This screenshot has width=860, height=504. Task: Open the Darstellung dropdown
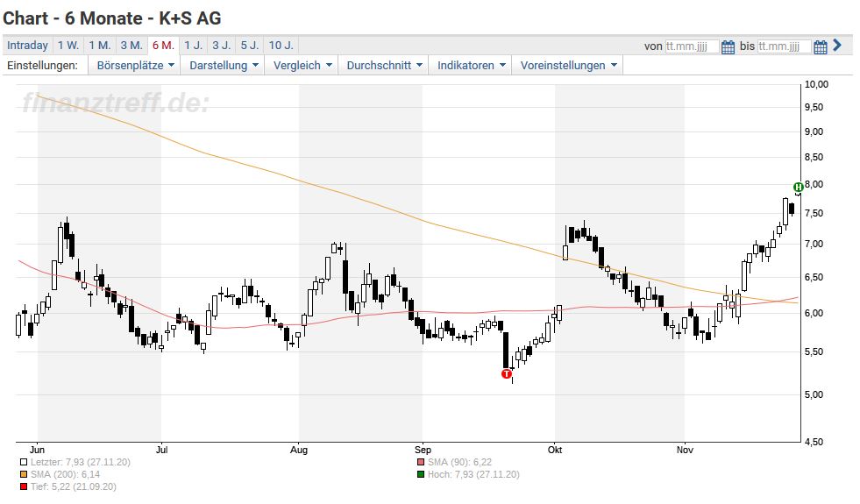224,65
